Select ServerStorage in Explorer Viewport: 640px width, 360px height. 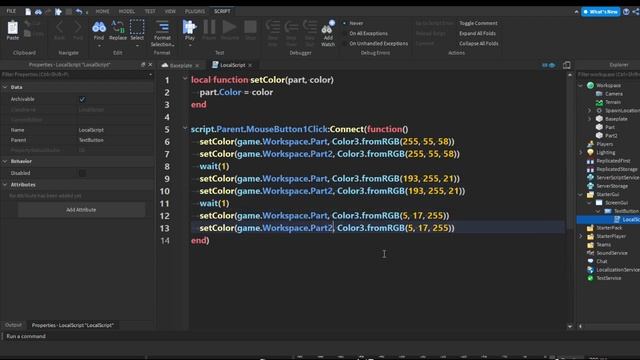point(612,186)
